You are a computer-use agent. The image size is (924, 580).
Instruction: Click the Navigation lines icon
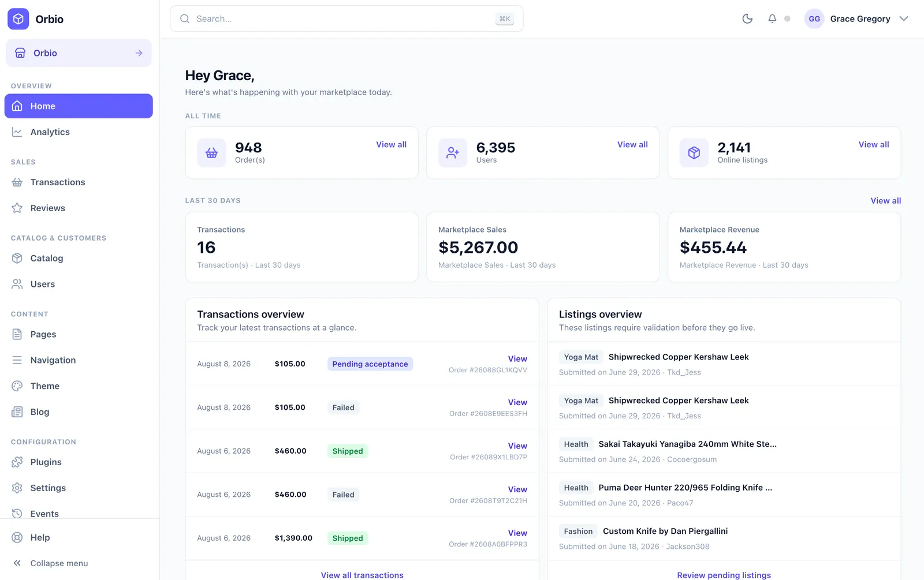[17, 360]
